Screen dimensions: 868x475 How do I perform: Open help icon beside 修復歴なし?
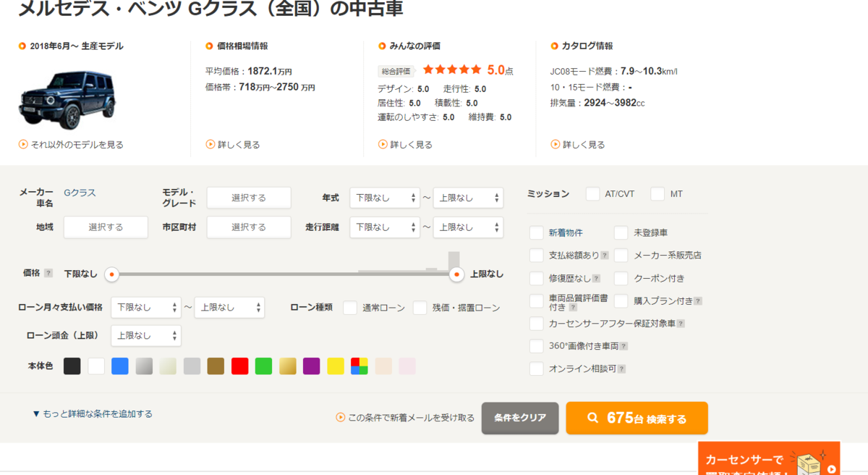[596, 278]
